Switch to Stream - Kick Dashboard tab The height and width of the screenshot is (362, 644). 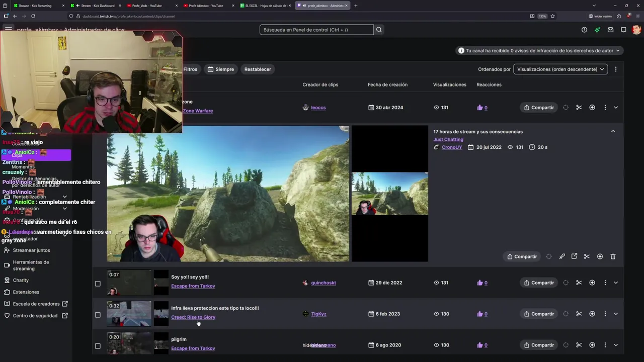(95, 6)
